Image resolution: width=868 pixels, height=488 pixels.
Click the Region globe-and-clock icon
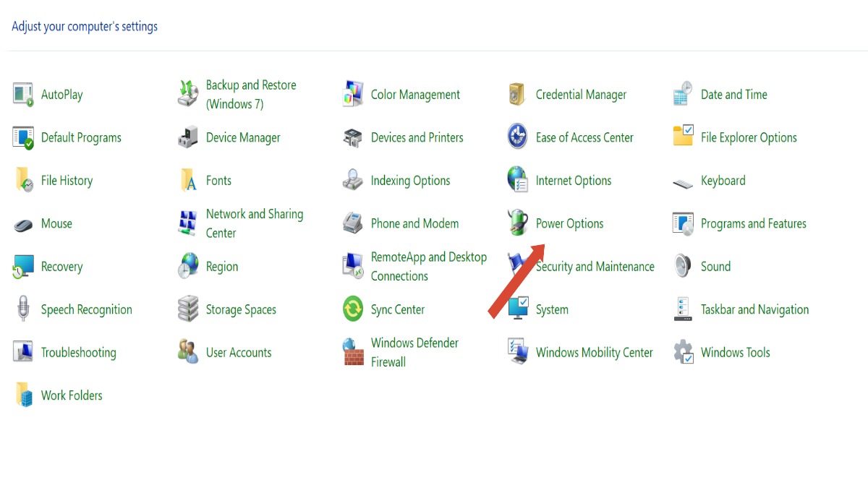tap(188, 267)
